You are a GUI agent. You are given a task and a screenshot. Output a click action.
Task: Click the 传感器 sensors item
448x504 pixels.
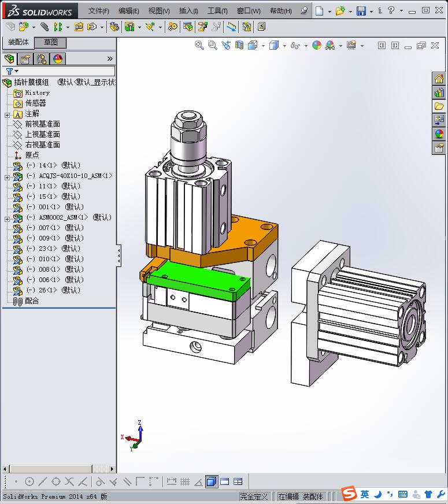click(35, 103)
